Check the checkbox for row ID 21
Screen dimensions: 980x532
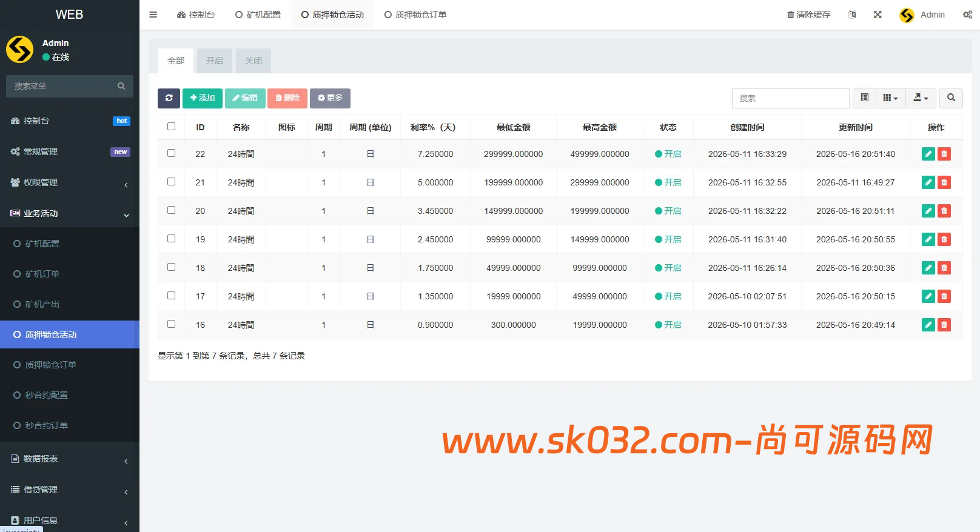pos(171,182)
